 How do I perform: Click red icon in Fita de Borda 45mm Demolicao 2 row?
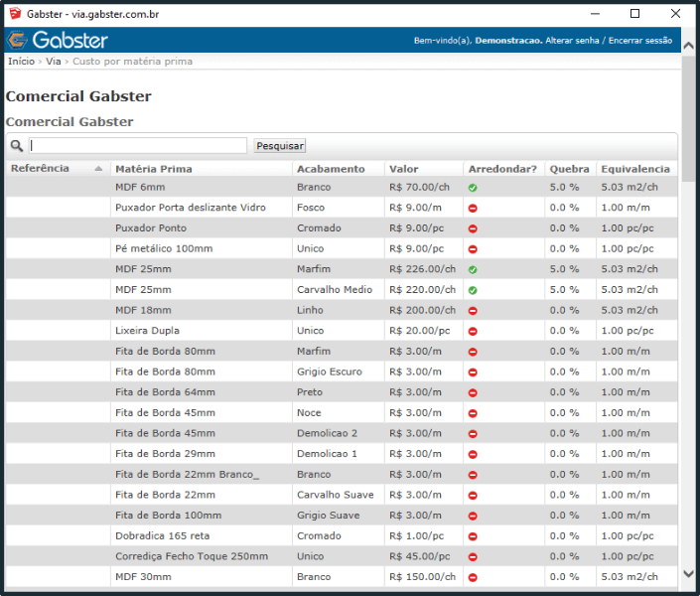pyautogui.click(x=473, y=434)
